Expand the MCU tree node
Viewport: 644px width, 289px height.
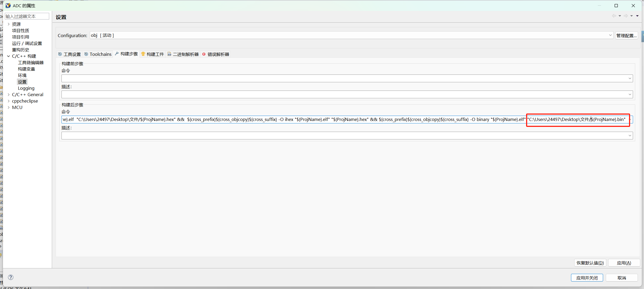[x=9, y=107]
